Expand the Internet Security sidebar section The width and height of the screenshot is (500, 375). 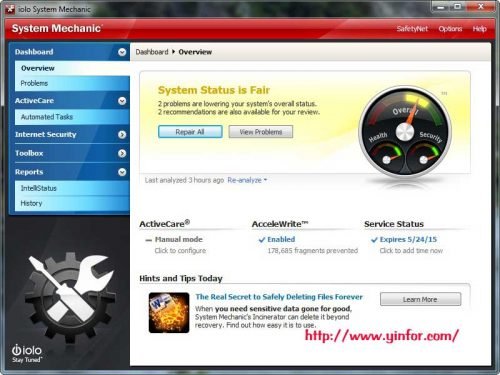[x=122, y=134]
